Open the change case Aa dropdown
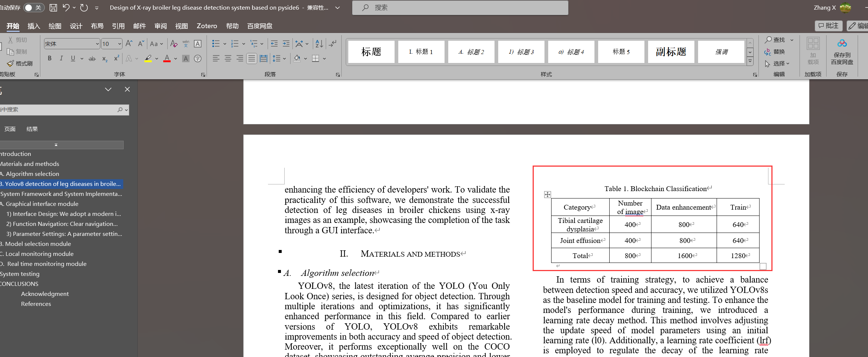Image resolution: width=868 pixels, height=357 pixels. [156, 44]
